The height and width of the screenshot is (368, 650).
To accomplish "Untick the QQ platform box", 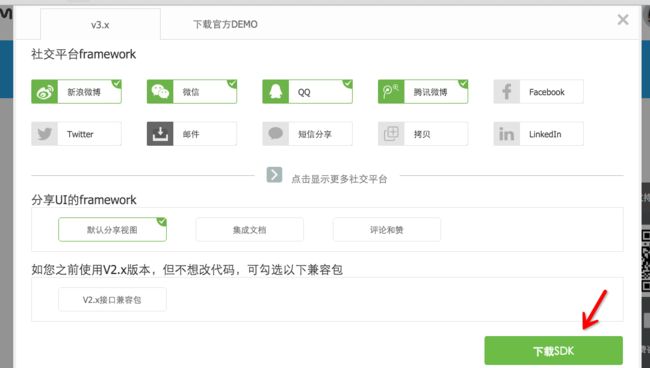I will coord(308,92).
